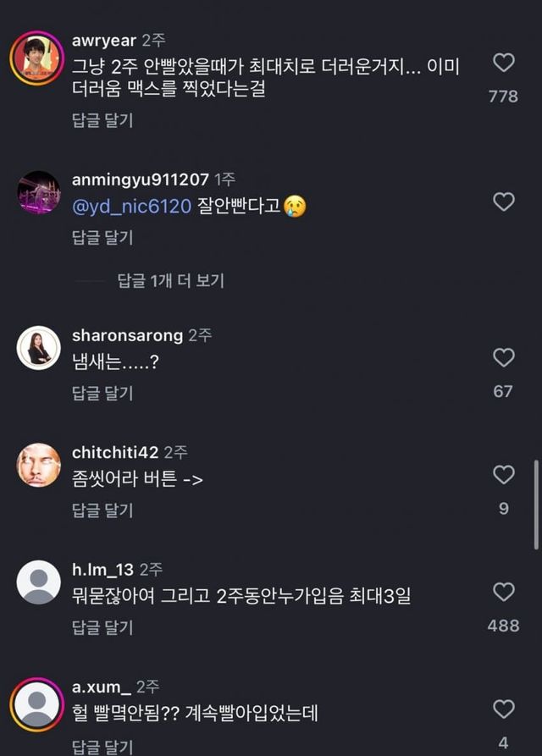This screenshot has height=756, width=542.
Task: Like chitchiti42's comment
Action: (x=504, y=475)
